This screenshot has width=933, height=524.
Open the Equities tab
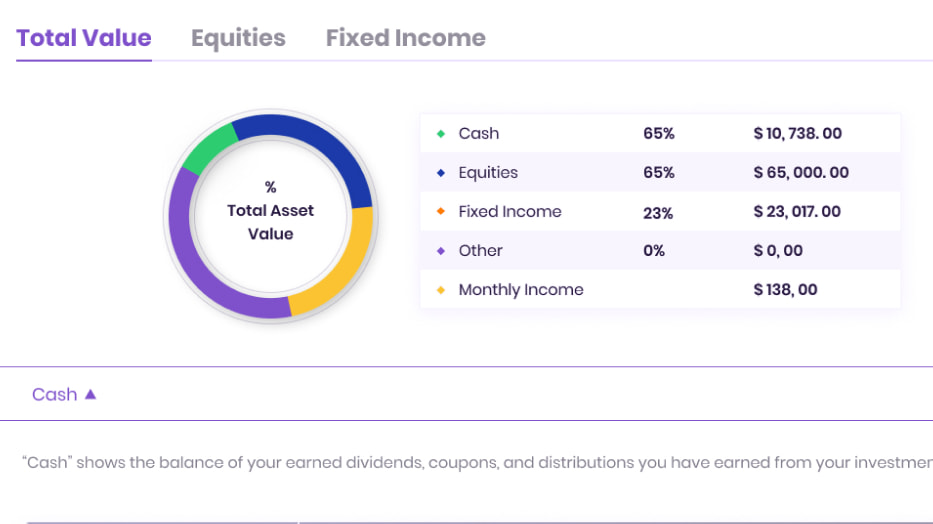[238, 38]
